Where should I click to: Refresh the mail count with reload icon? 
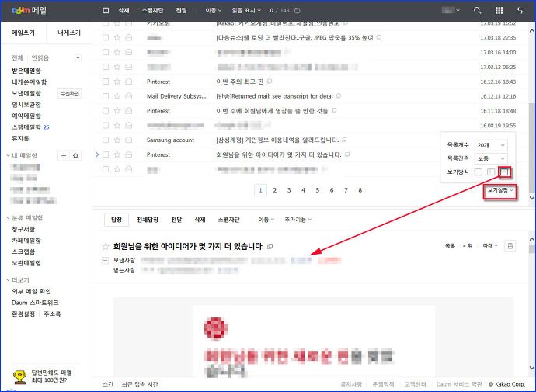(x=298, y=11)
